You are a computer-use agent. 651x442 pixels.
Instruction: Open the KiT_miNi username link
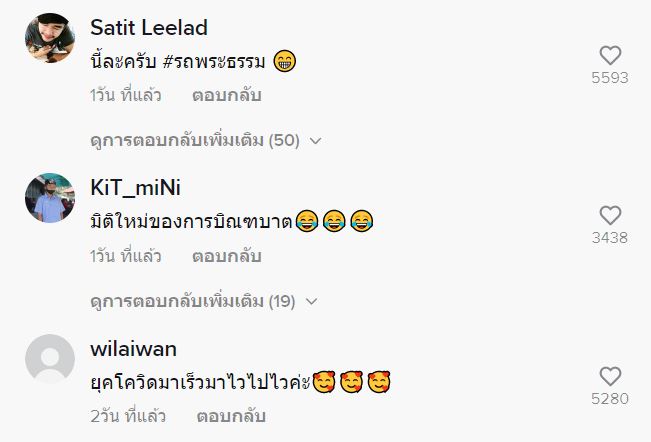click(135, 188)
